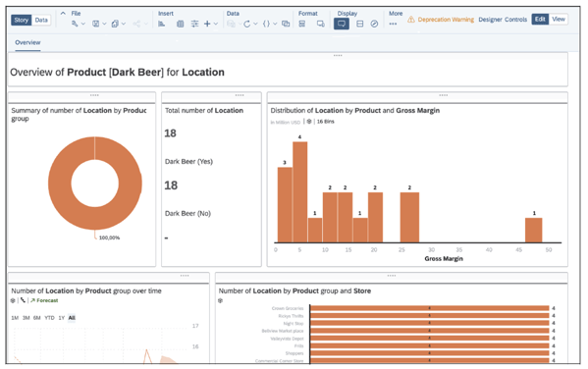The height and width of the screenshot is (369, 588).
Task: Click the Deprecation Warning triangle icon
Action: click(411, 19)
